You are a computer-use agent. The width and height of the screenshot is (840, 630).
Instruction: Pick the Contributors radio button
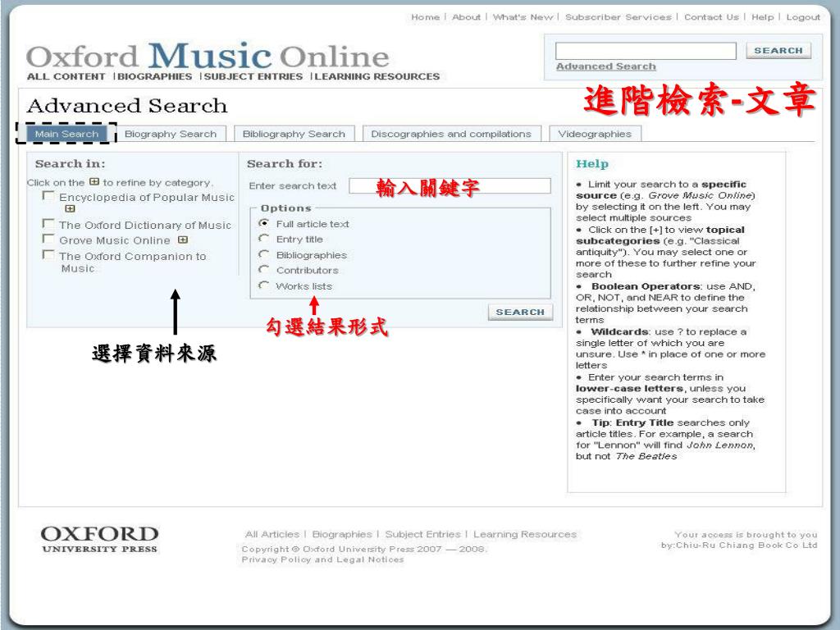263,269
